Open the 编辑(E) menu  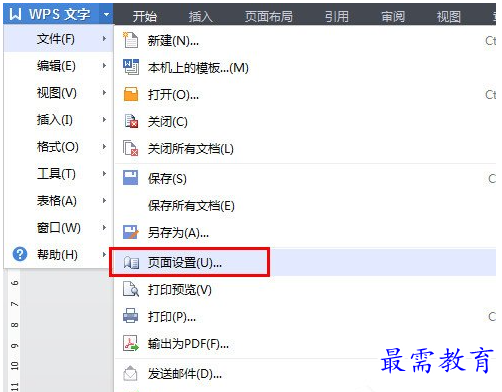click(x=58, y=66)
